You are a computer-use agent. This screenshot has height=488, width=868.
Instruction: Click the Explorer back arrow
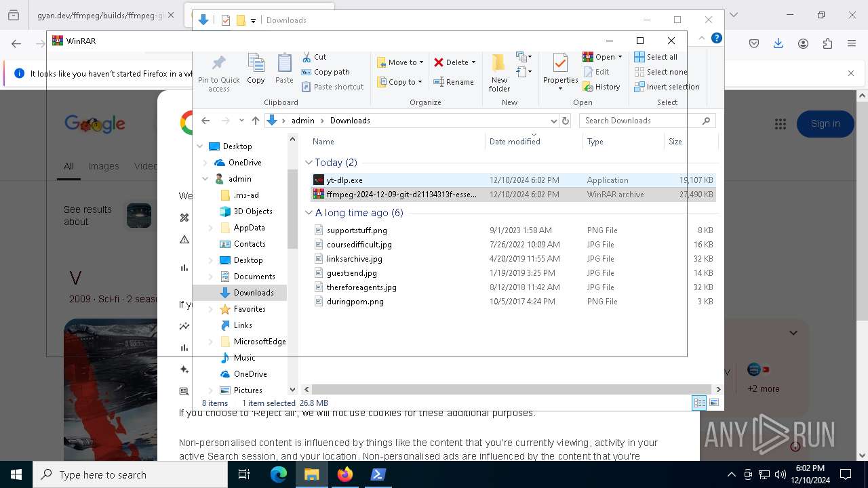click(205, 121)
